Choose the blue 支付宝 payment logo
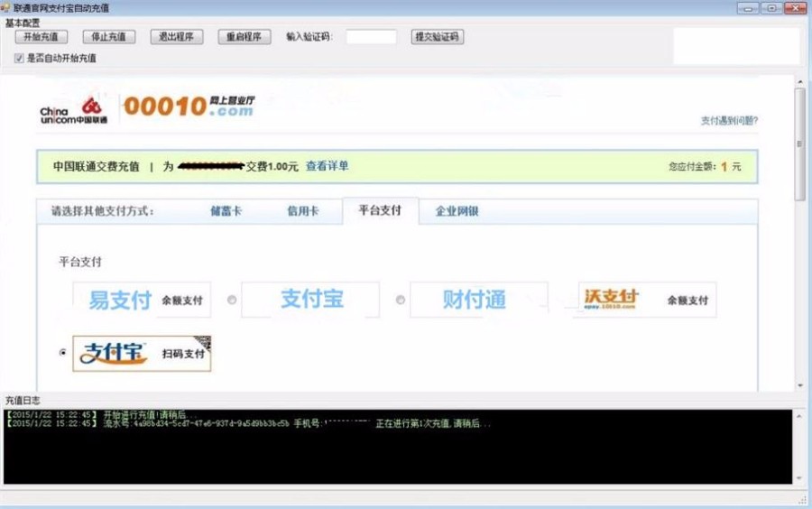 click(310, 300)
